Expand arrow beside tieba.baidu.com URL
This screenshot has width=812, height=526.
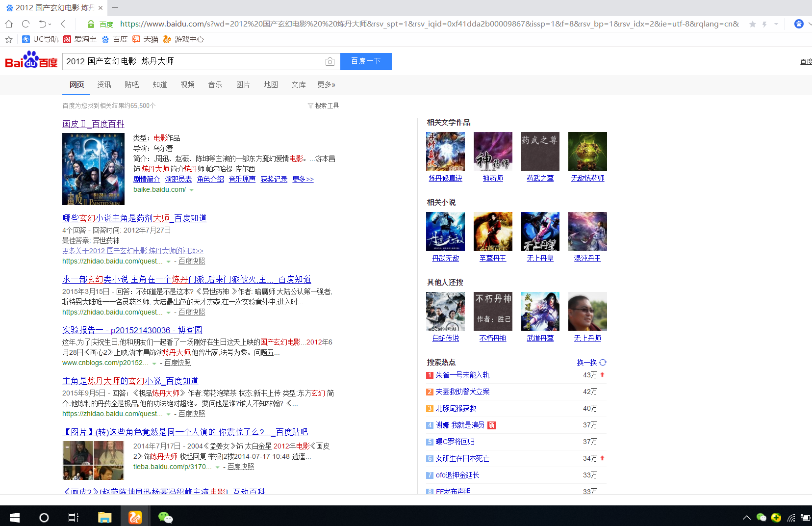click(x=218, y=467)
